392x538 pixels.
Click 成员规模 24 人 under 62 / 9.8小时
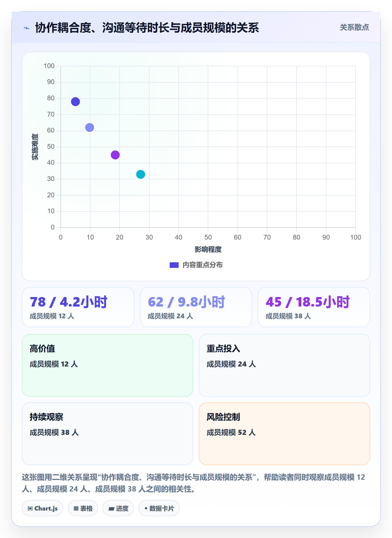171,316
